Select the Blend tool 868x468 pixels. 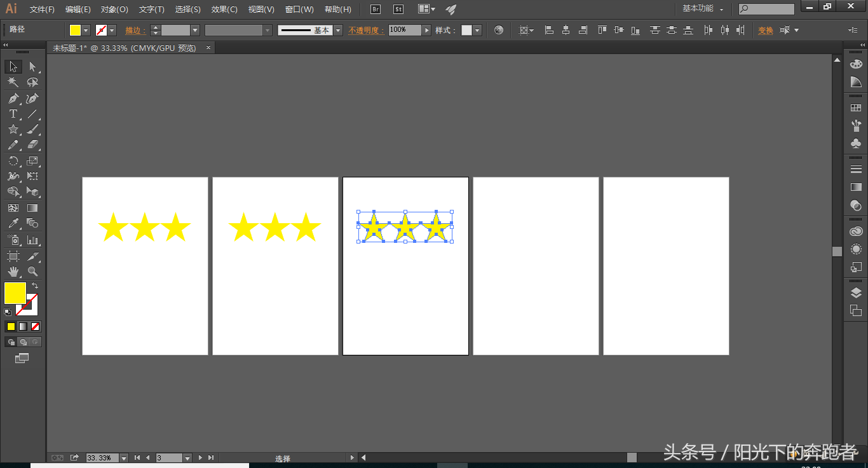(32, 223)
